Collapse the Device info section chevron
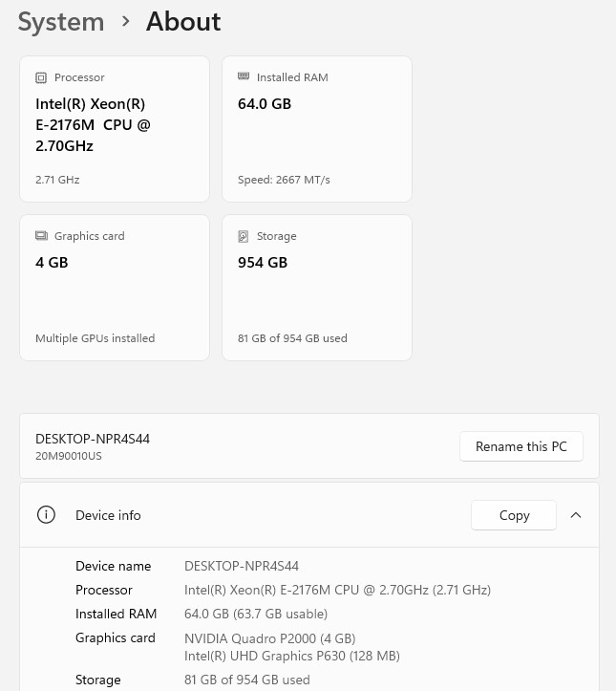The width and height of the screenshot is (616, 691). pos(576,515)
